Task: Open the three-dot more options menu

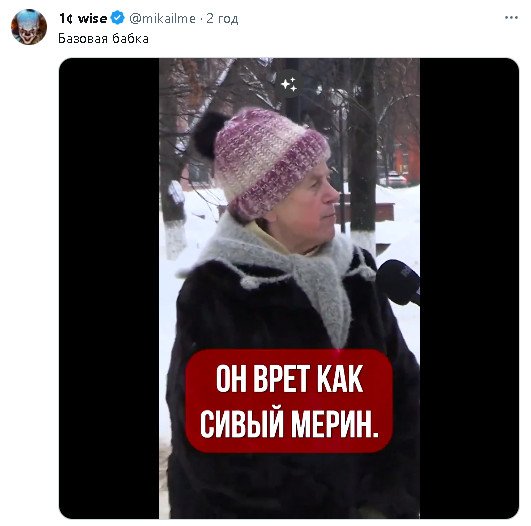Action: click(x=511, y=18)
